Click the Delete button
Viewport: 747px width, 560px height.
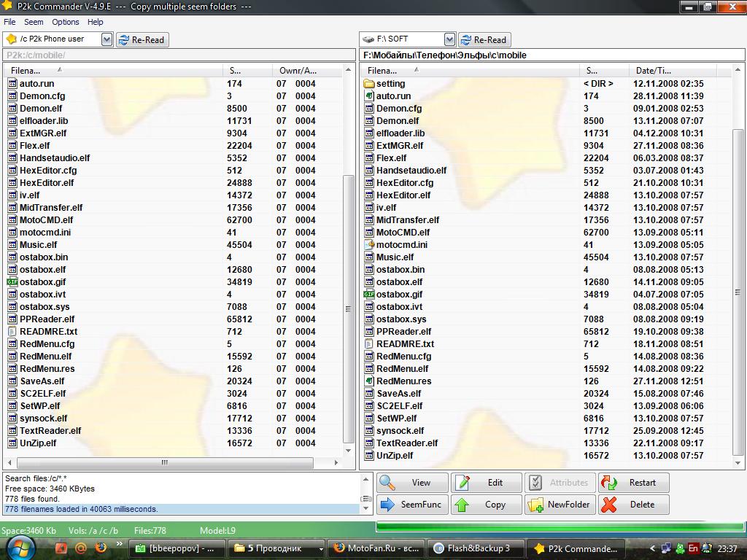click(634, 505)
